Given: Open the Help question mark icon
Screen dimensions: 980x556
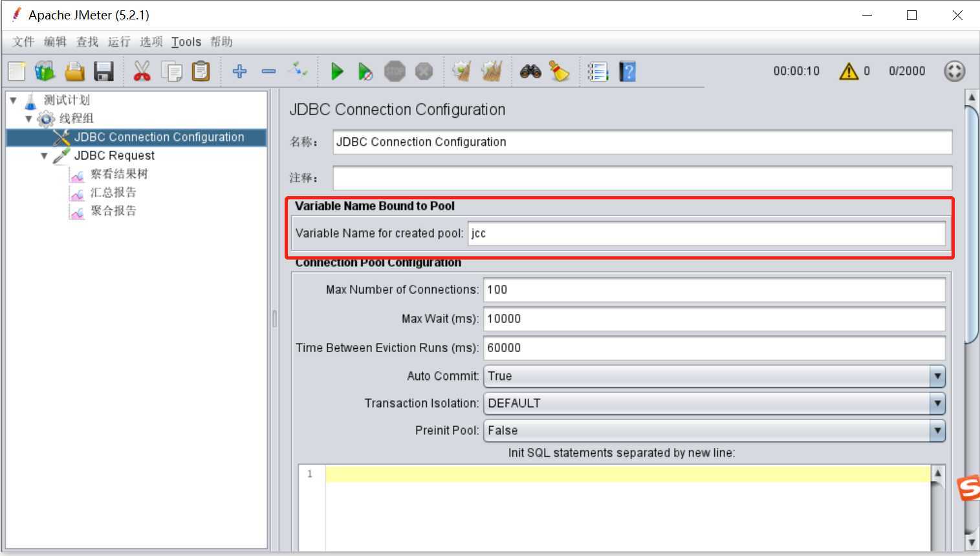Looking at the screenshot, I should coord(627,71).
